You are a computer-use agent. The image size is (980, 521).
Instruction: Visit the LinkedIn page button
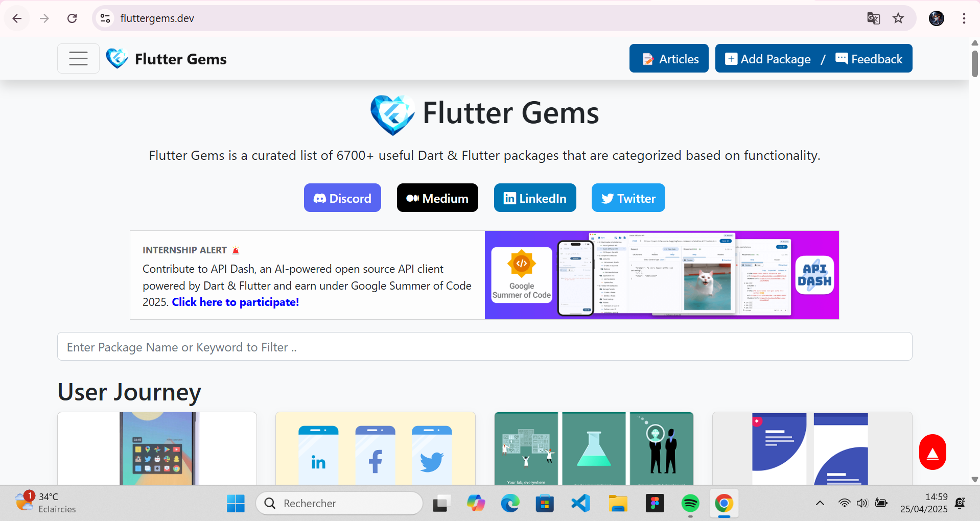[x=535, y=198]
